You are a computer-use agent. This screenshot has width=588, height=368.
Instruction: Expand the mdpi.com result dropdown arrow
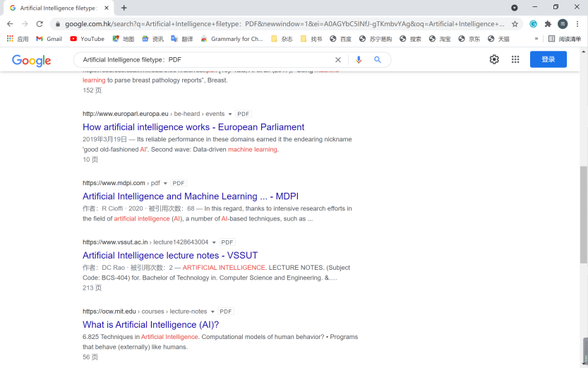click(x=165, y=184)
